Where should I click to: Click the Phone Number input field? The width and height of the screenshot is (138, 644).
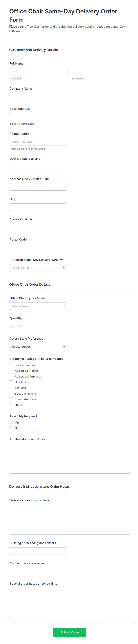38,142
